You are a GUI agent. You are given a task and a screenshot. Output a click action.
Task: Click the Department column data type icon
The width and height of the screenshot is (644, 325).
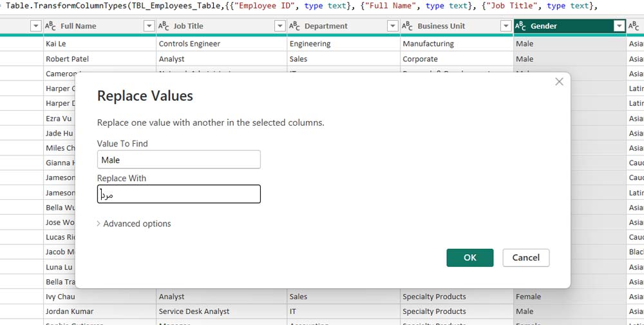[x=294, y=26]
